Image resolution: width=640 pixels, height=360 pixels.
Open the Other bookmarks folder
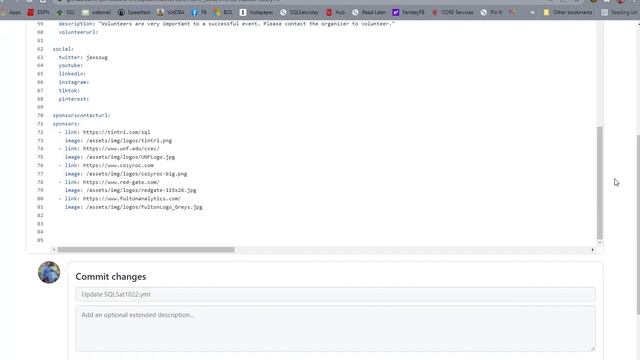pos(568,12)
